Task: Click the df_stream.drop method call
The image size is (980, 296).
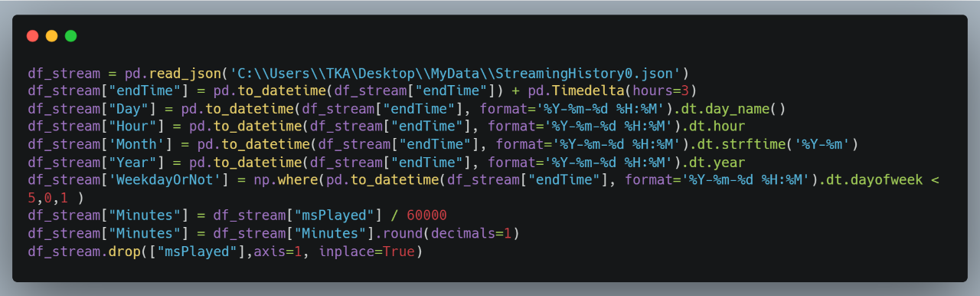Action: (84, 250)
